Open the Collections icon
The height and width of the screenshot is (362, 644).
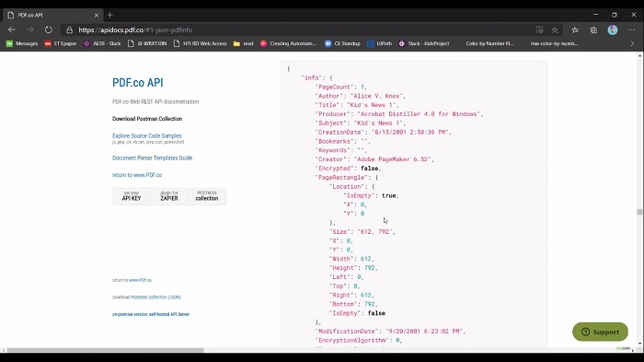pyautogui.click(x=593, y=30)
